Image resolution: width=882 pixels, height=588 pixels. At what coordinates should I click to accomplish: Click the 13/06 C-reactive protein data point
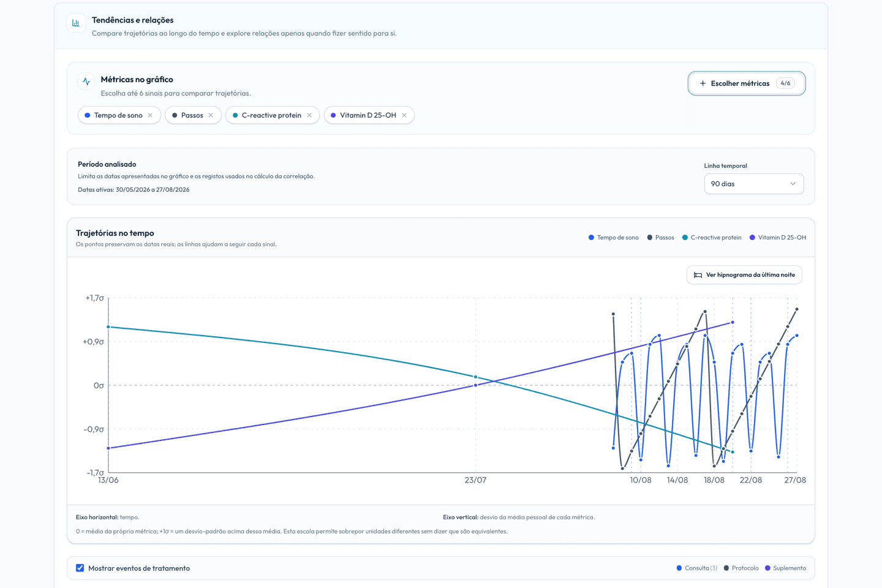[x=108, y=327]
